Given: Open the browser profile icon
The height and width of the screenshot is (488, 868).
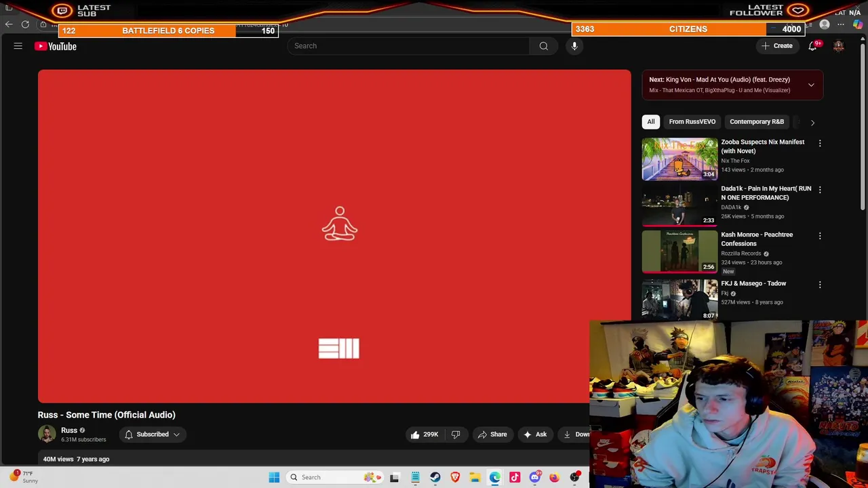Looking at the screenshot, I should pos(825,24).
